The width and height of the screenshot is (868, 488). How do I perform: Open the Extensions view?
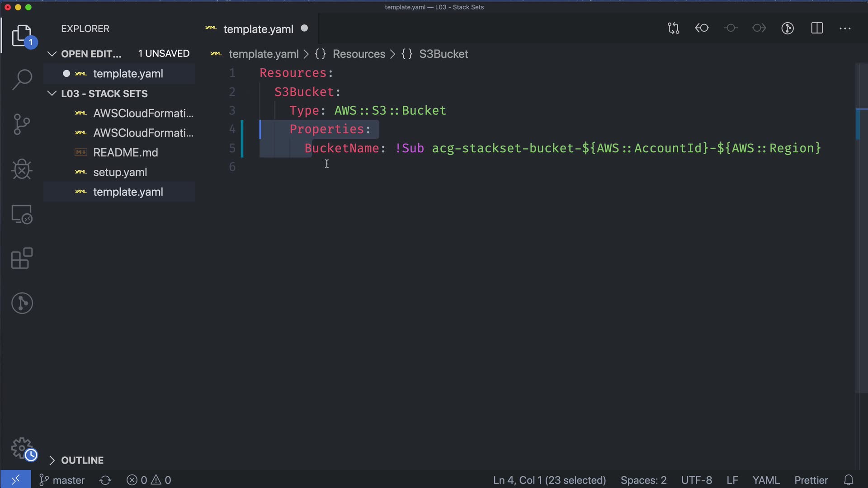click(x=22, y=258)
